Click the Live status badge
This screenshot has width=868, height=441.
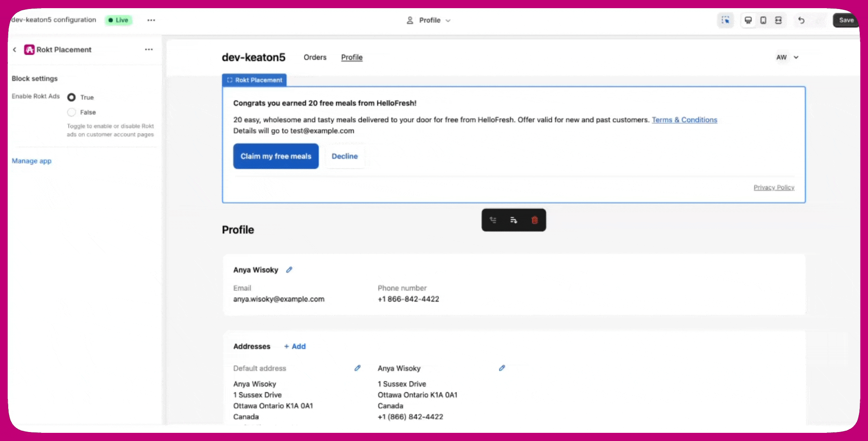pos(118,20)
